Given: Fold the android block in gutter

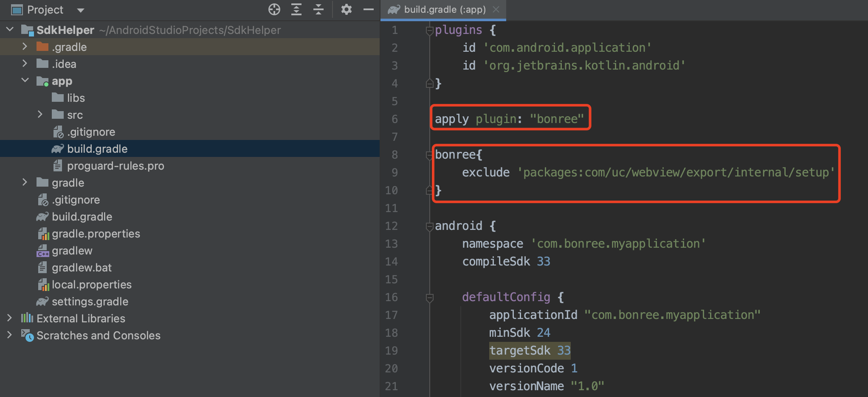Looking at the screenshot, I should point(429,226).
